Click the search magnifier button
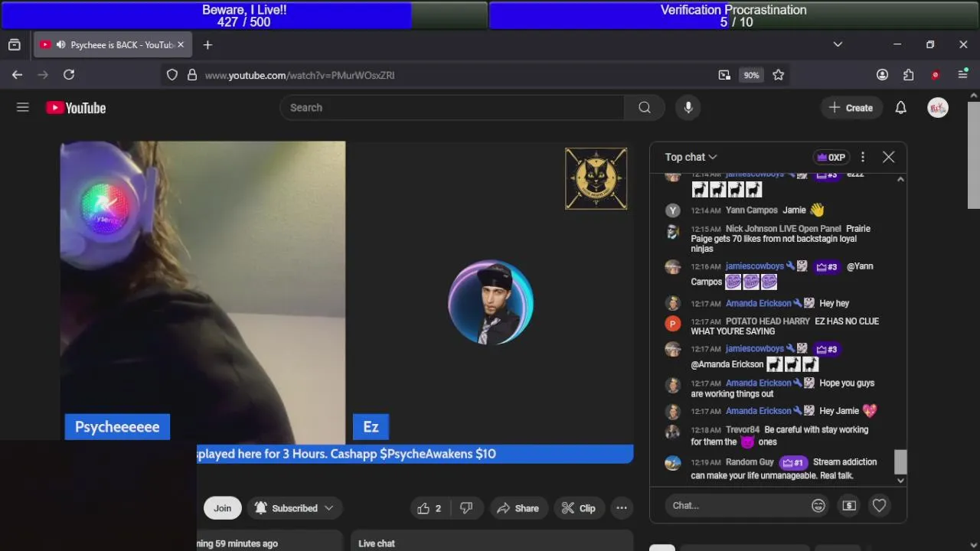Viewport: 980px width, 551px height. [645, 108]
